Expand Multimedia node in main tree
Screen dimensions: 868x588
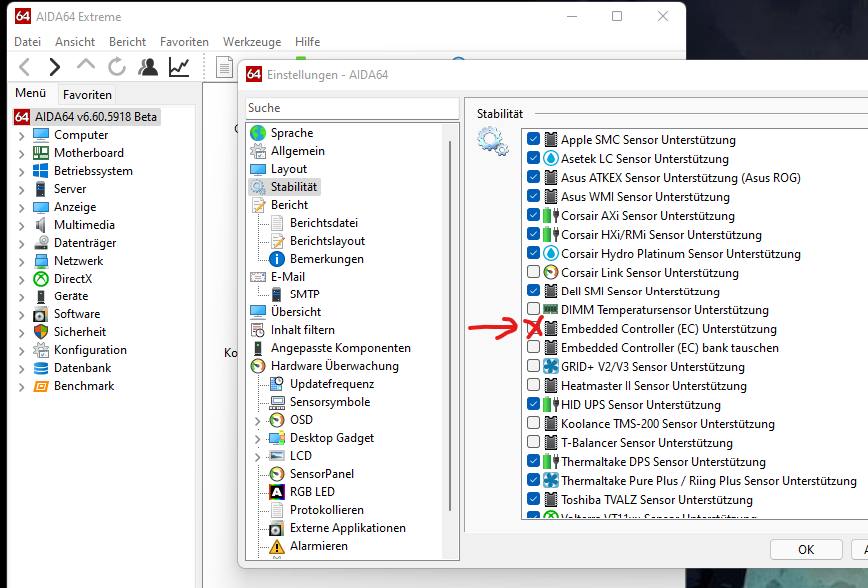[x=22, y=226]
